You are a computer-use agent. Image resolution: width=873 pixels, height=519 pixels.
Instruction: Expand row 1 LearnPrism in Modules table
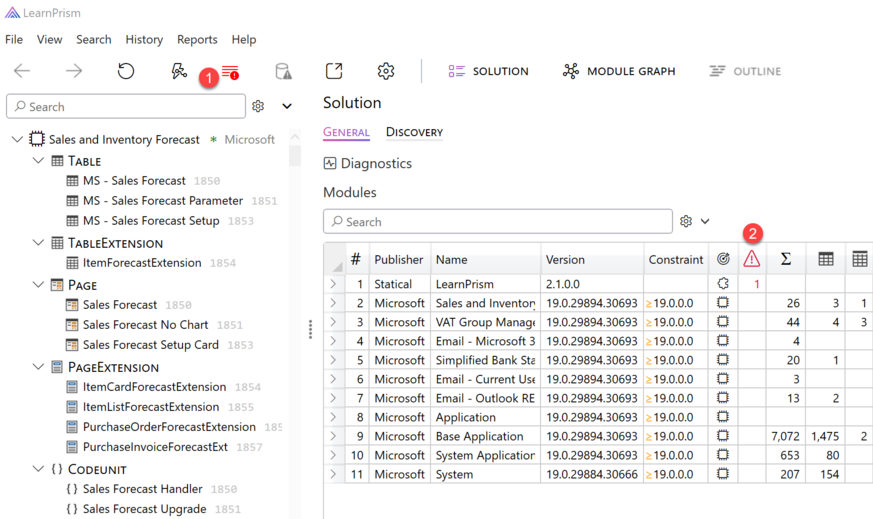333,284
